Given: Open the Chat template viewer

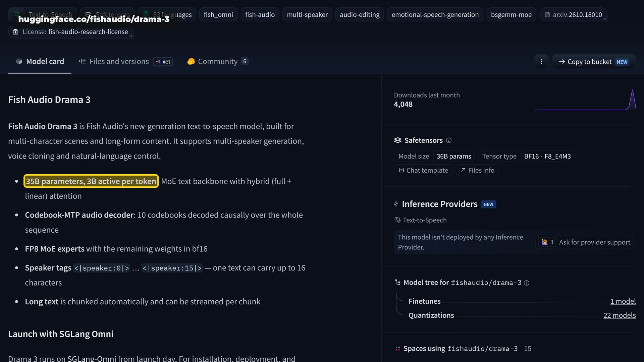Looking at the screenshot, I should (423, 170).
